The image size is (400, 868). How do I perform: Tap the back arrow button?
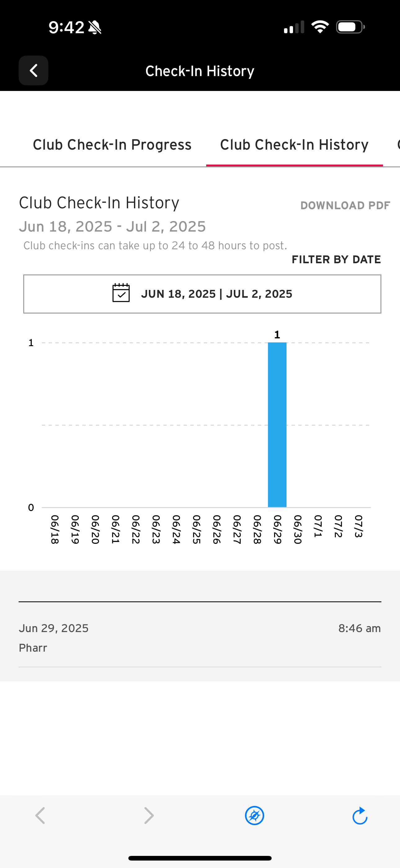tap(33, 70)
